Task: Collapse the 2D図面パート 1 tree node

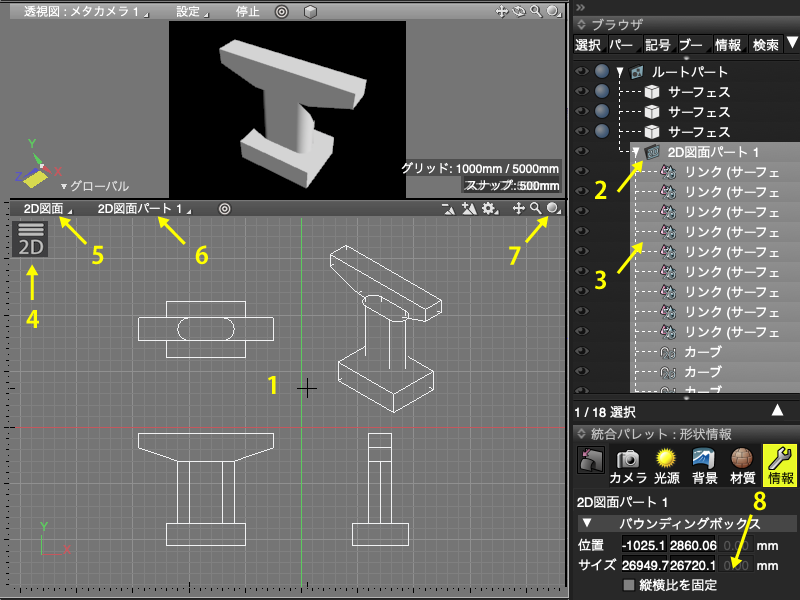Action: [x=635, y=152]
